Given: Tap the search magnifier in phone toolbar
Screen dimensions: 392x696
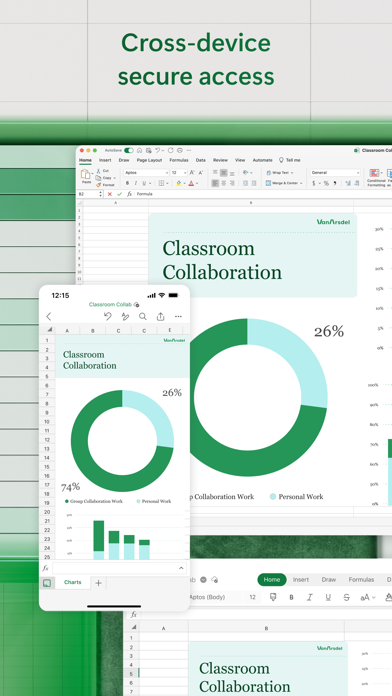Looking at the screenshot, I should pyautogui.click(x=143, y=316).
